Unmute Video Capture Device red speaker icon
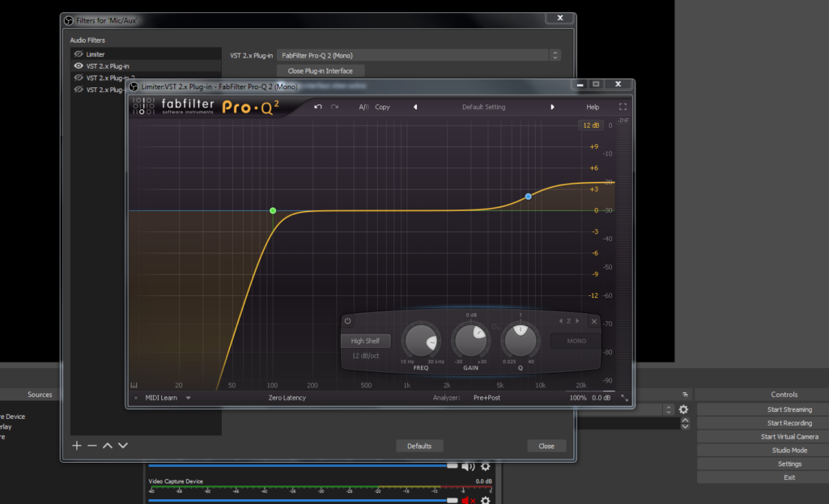Viewport: 829px width, 504px height. [x=468, y=500]
